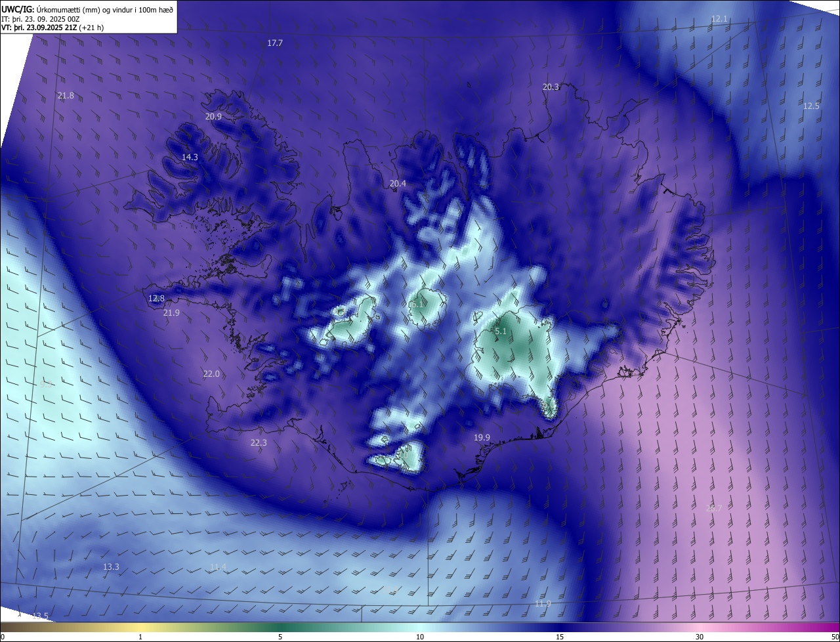Click the 11.4 value label
This screenshot has height=642, width=840.
tap(218, 567)
